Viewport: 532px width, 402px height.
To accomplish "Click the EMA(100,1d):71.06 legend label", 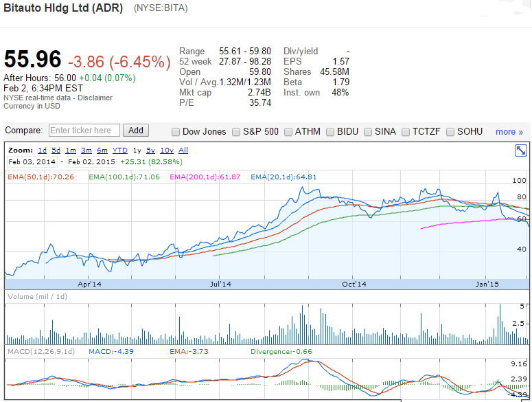I will pyautogui.click(x=124, y=177).
